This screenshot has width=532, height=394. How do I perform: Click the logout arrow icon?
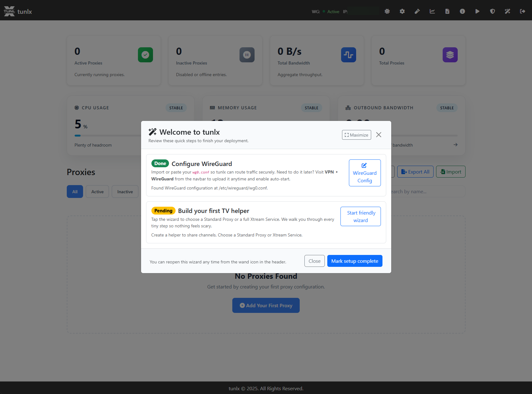[x=523, y=11]
